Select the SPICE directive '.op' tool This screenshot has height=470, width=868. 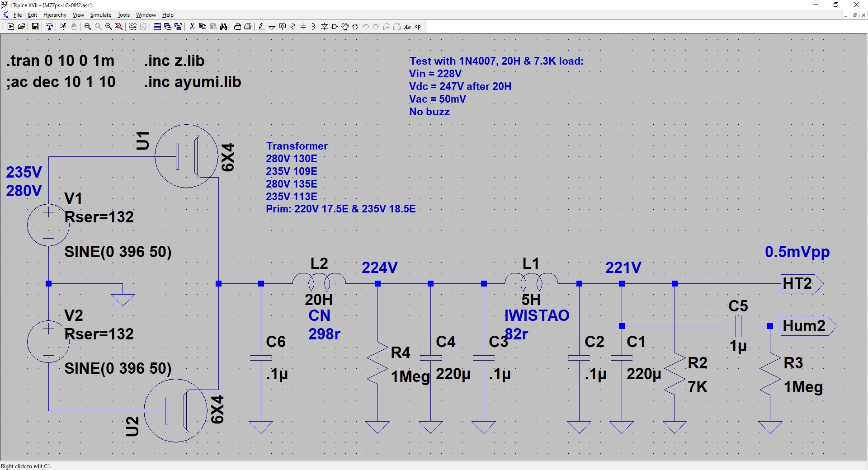(x=418, y=27)
